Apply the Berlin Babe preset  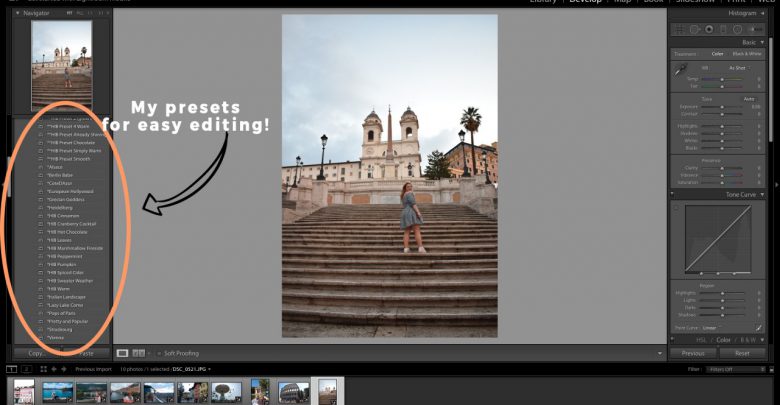click(60, 175)
